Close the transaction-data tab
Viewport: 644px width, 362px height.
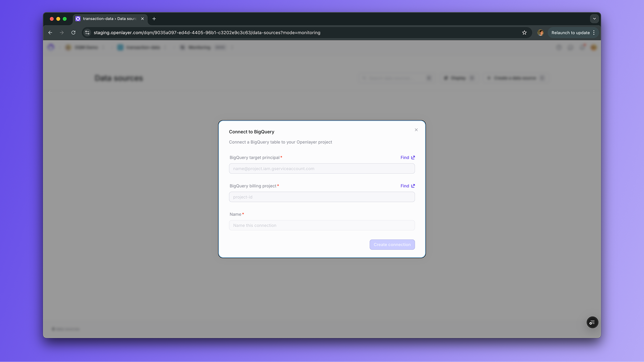click(x=142, y=19)
